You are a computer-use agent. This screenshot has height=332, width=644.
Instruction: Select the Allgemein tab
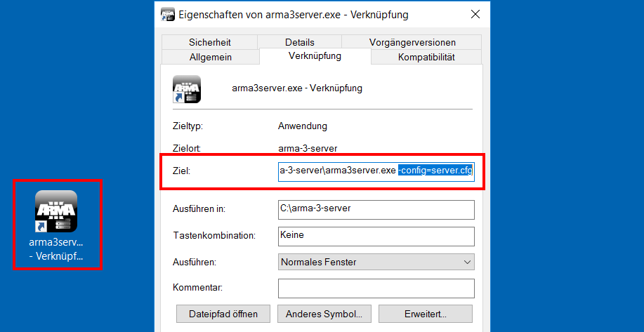coord(210,57)
